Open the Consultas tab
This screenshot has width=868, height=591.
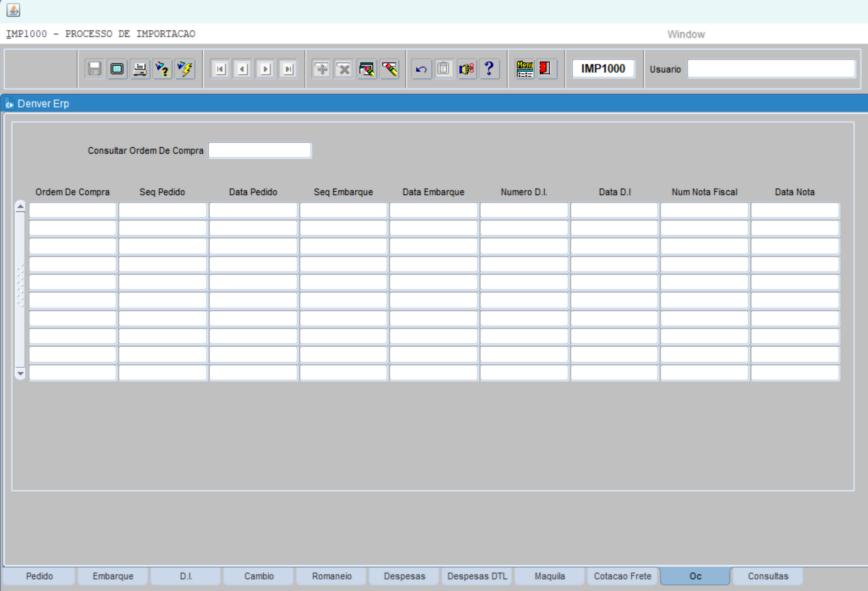click(768, 576)
